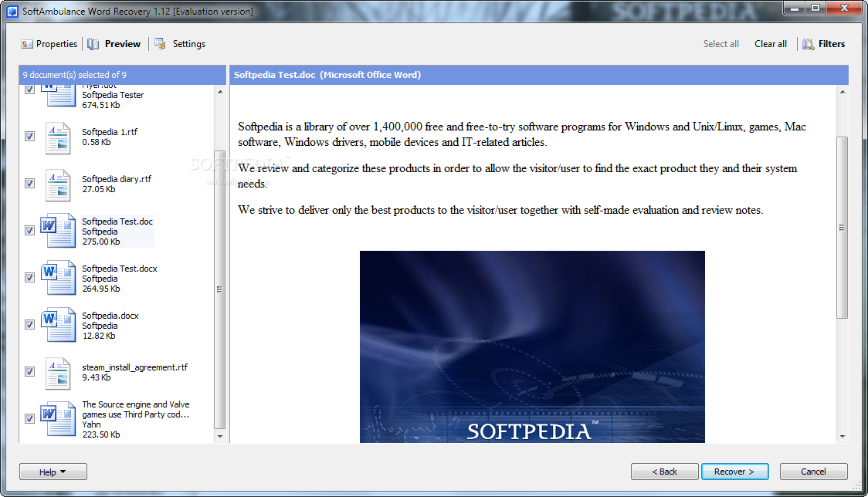Viewport: 868px width, 497px height.
Task: Click the Softpedia image in preview
Action: tap(532, 347)
